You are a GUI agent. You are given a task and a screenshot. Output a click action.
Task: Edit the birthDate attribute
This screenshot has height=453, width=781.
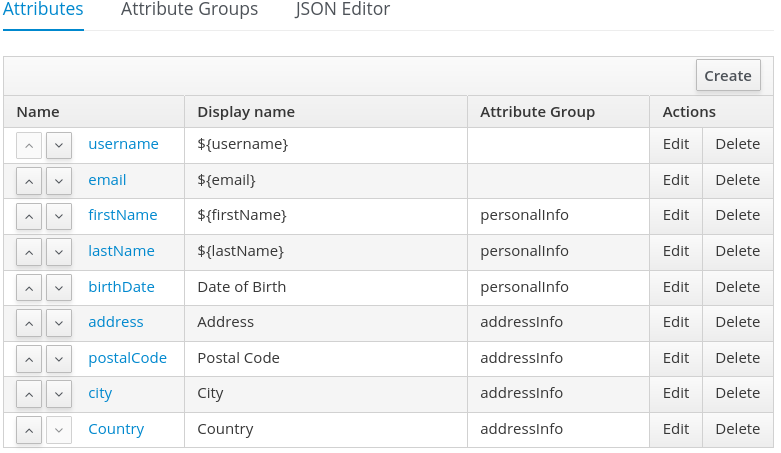676,287
